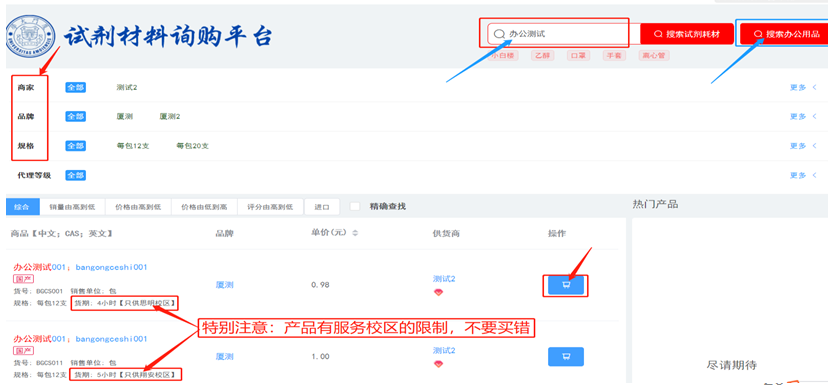Filter by brand 厦测 in 品牌 row
The height and width of the screenshot is (392, 828).
pos(125,117)
